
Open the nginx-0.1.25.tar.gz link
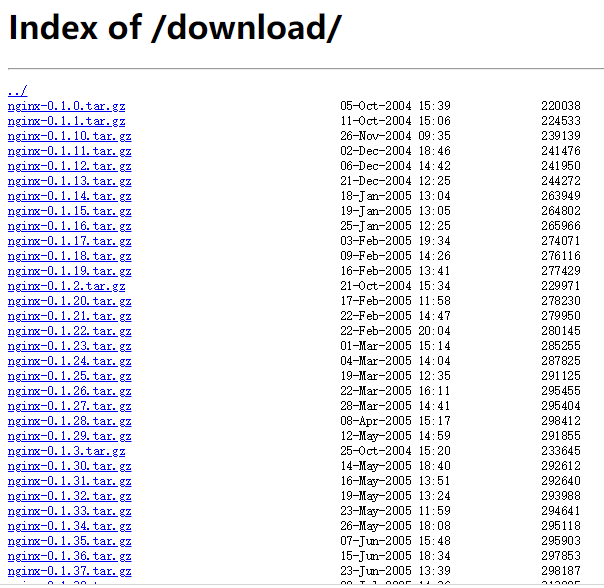coord(69,376)
